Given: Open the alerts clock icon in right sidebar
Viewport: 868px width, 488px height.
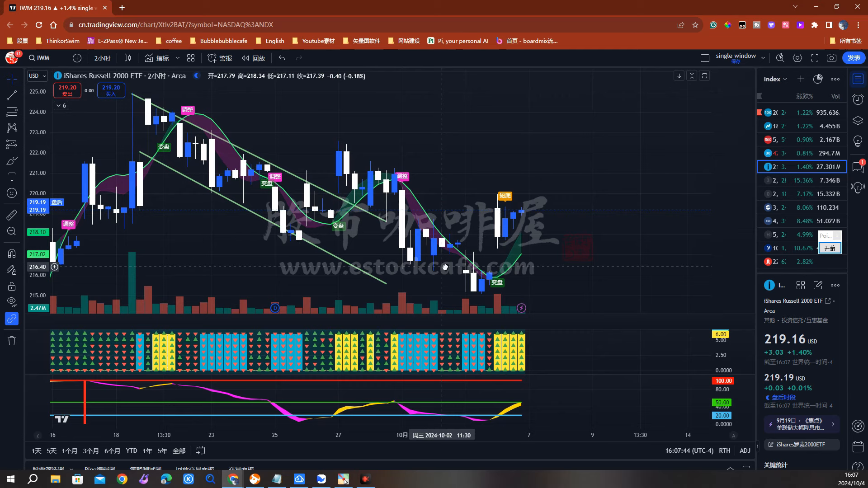Looking at the screenshot, I should click(x=858, y=99).
